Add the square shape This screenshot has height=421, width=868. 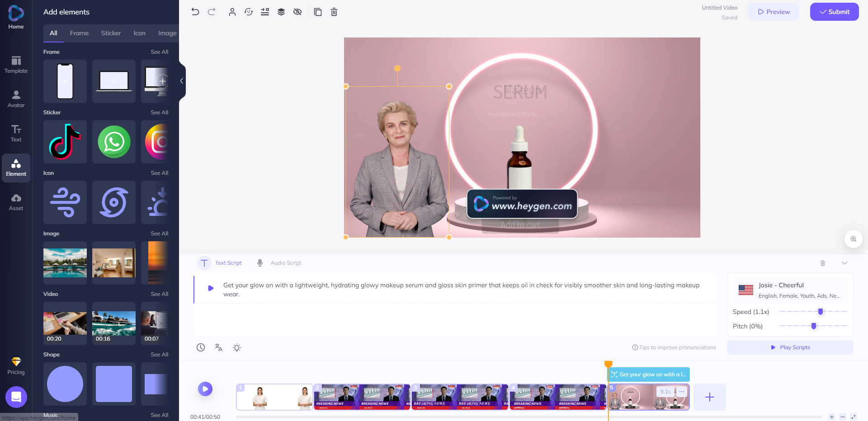114,384
